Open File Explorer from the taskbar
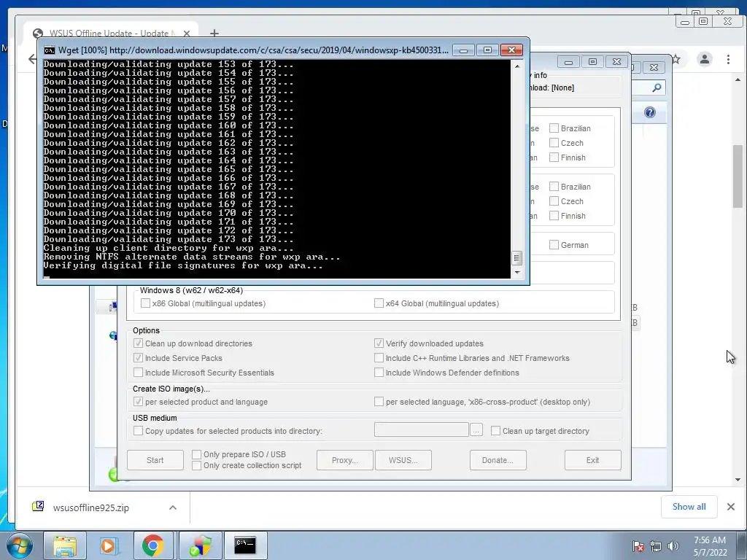Viewport: 747px width, 560px height. point(65,545)
